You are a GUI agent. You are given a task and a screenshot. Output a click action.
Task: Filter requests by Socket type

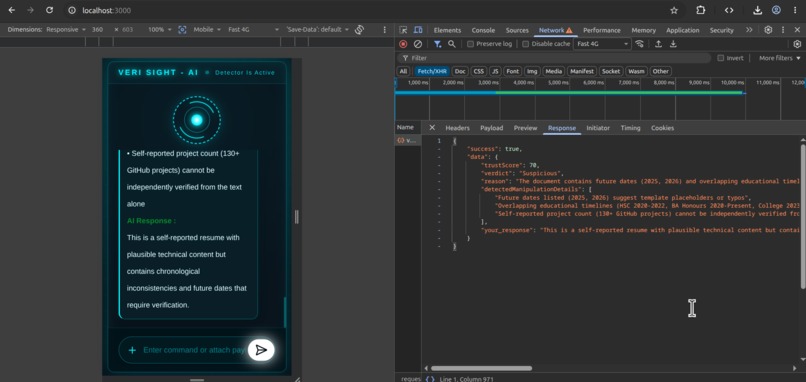(611, 71)
